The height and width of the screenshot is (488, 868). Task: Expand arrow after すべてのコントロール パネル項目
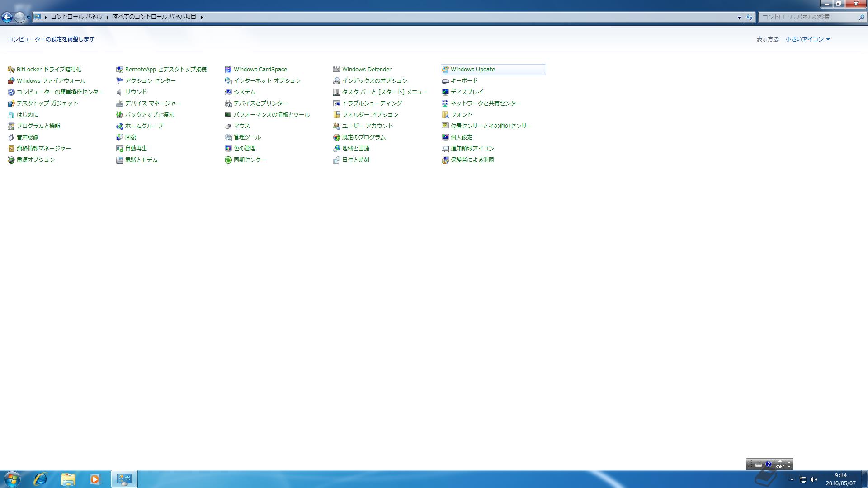pyautogui.click(x=202, y=17)
